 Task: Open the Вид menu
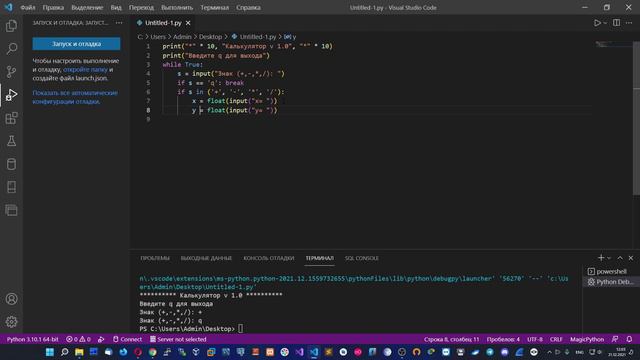(116, 7)
